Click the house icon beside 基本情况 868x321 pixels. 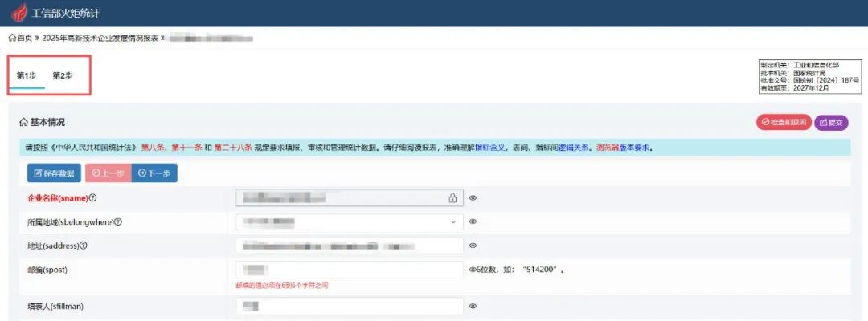pyautogui.click(x=23, y=122)
